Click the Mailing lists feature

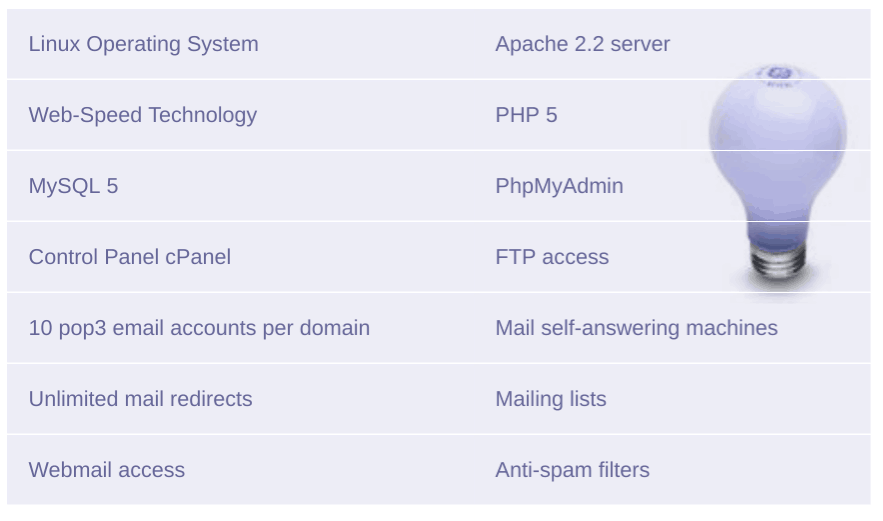point(551,399)
